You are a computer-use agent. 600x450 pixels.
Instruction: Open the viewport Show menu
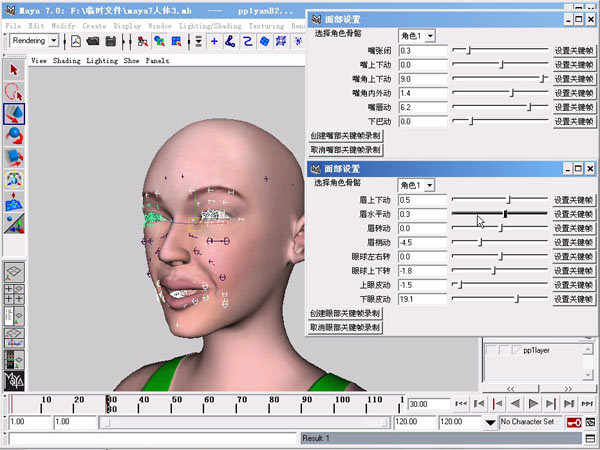[x=131, y=60]
